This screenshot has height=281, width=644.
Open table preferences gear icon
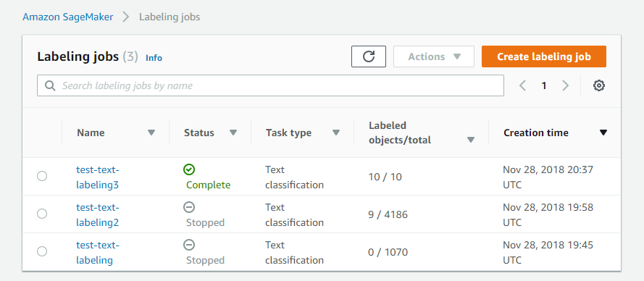tap(599, 85)
